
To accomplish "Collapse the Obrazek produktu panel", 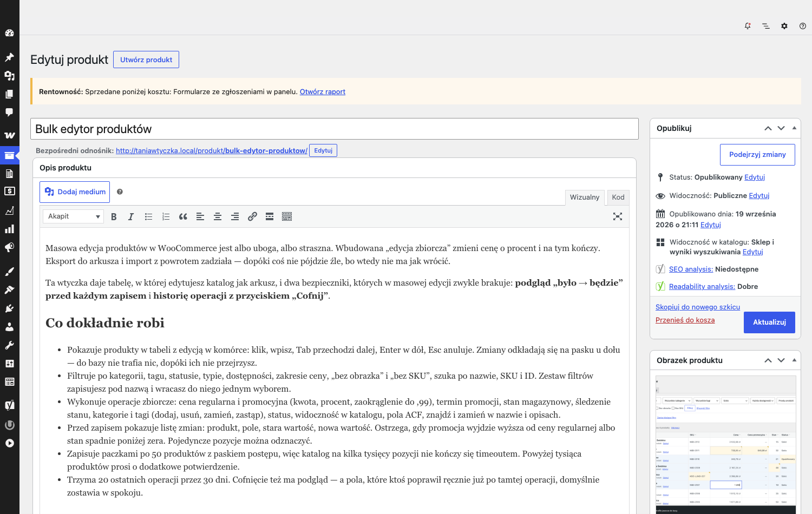I will click(x=794, y=360).
